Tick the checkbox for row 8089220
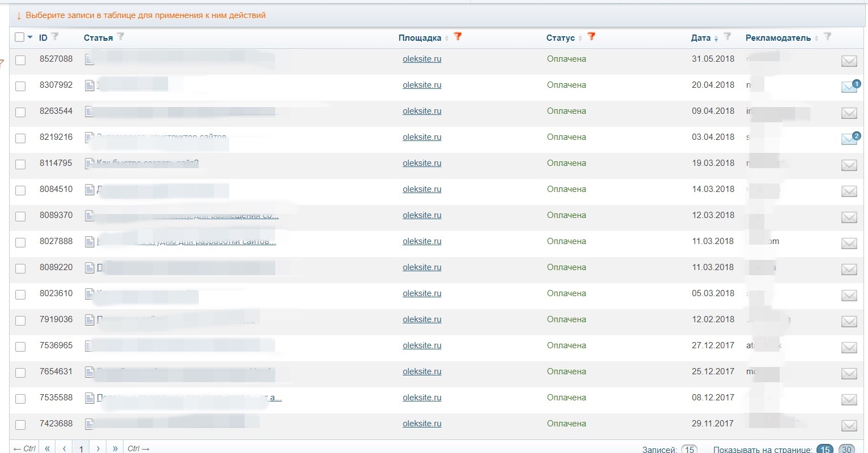 [20, 269]
